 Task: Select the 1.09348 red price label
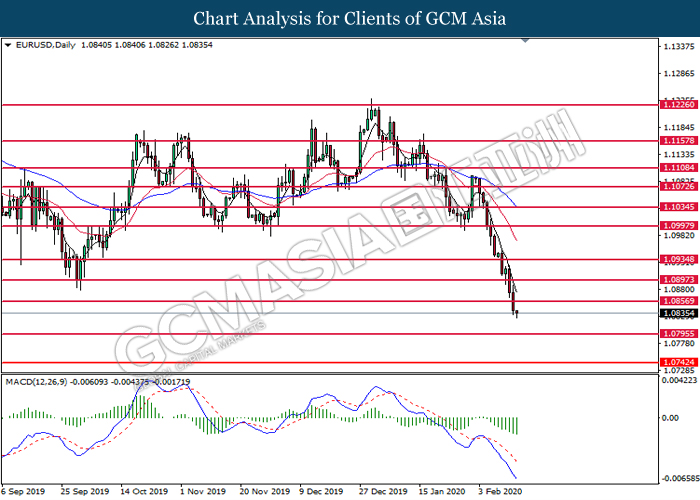click(679, 259)
